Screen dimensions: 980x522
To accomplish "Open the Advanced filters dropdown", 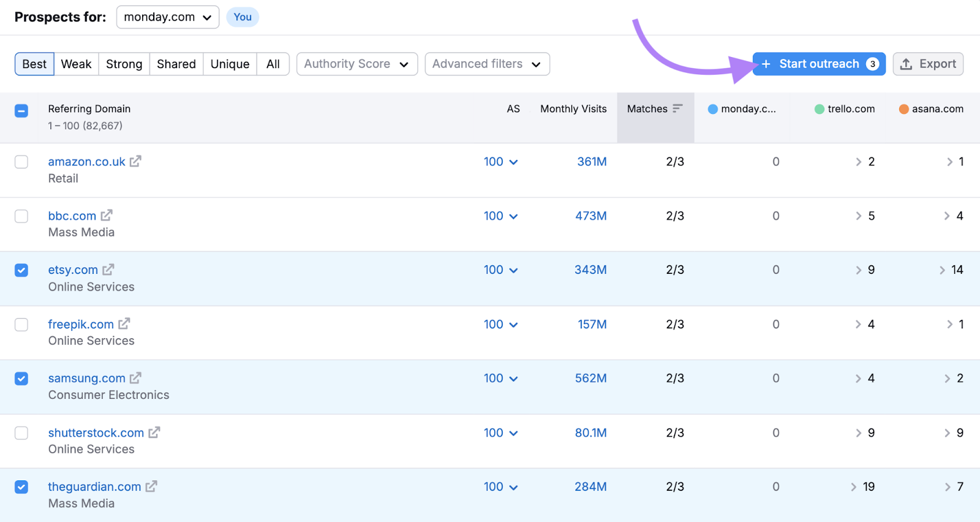I will pyautogui.click(x=487, y=64).
